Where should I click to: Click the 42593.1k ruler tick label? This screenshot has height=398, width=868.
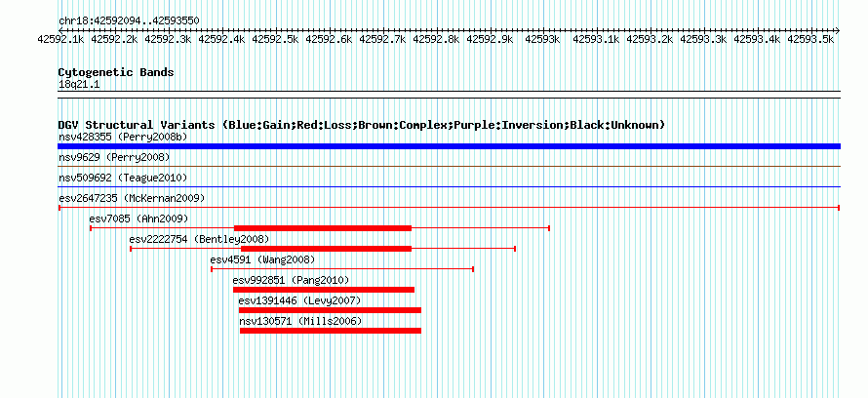pos(596,39)
